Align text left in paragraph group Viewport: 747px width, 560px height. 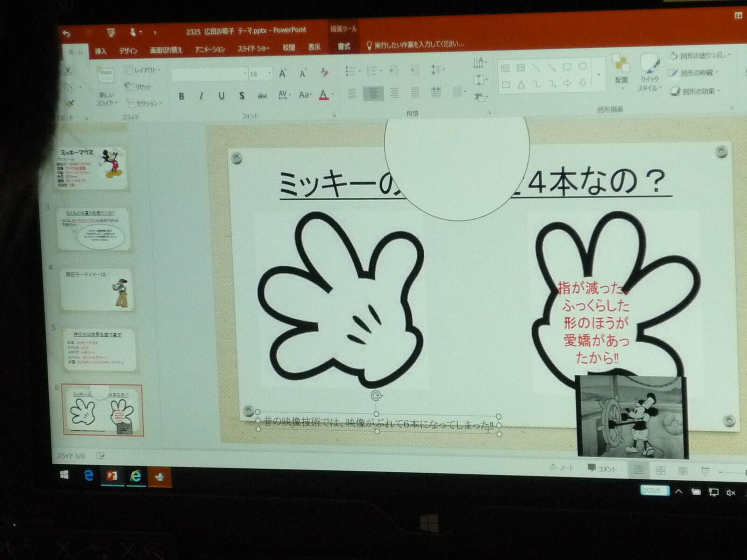point(352,94)
